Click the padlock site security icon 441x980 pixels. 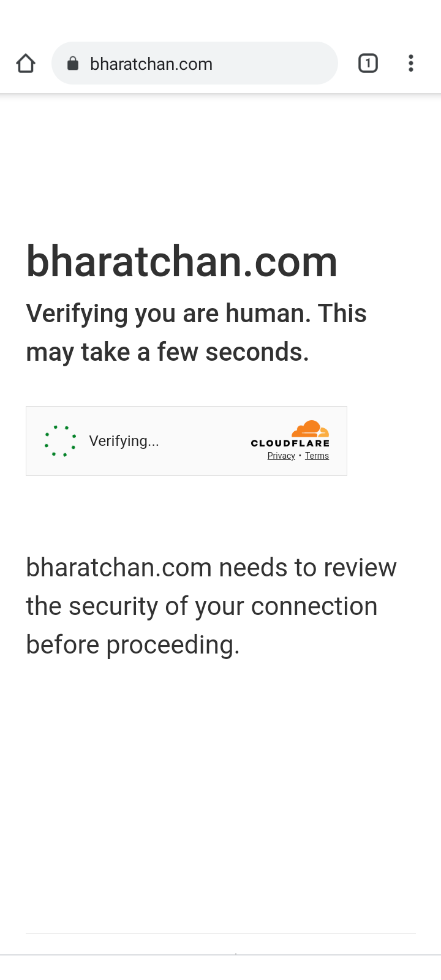click(x=73, y=63)
